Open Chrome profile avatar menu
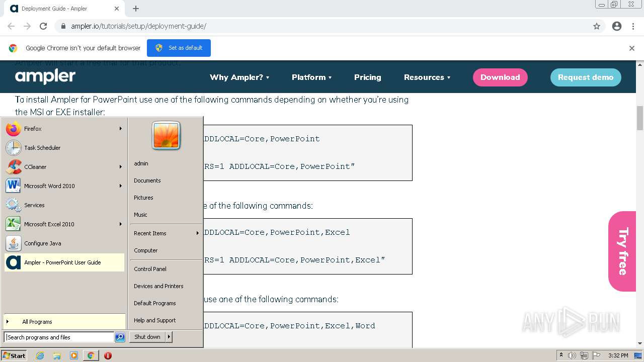Viewport: 644px width, 362px height. [x=617, y=26]
